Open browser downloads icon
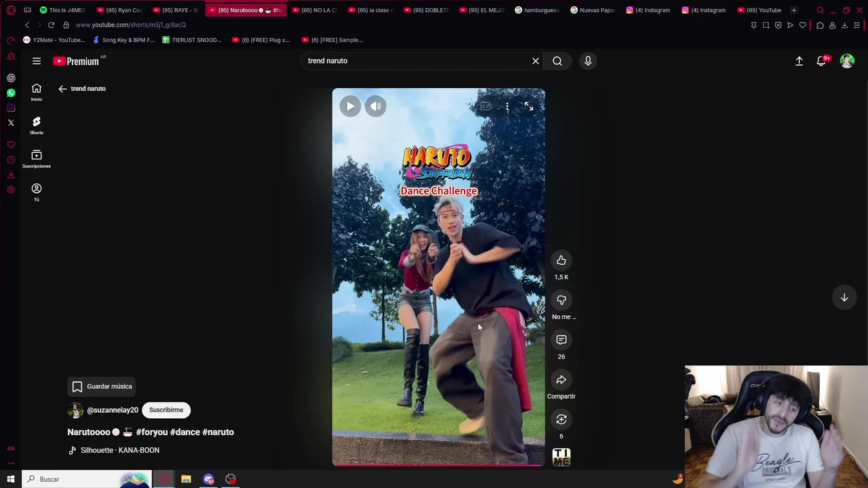 click(844, 25)
